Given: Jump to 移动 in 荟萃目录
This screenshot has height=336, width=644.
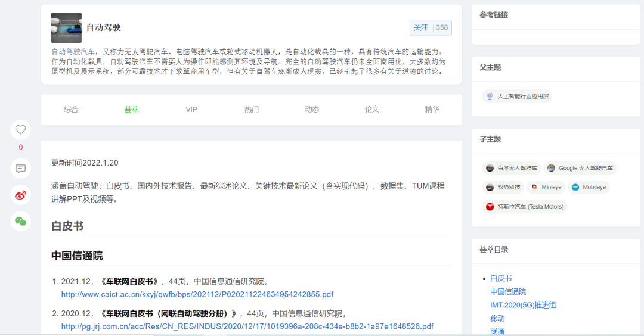Looking at the screenshot, I should 497,318.
